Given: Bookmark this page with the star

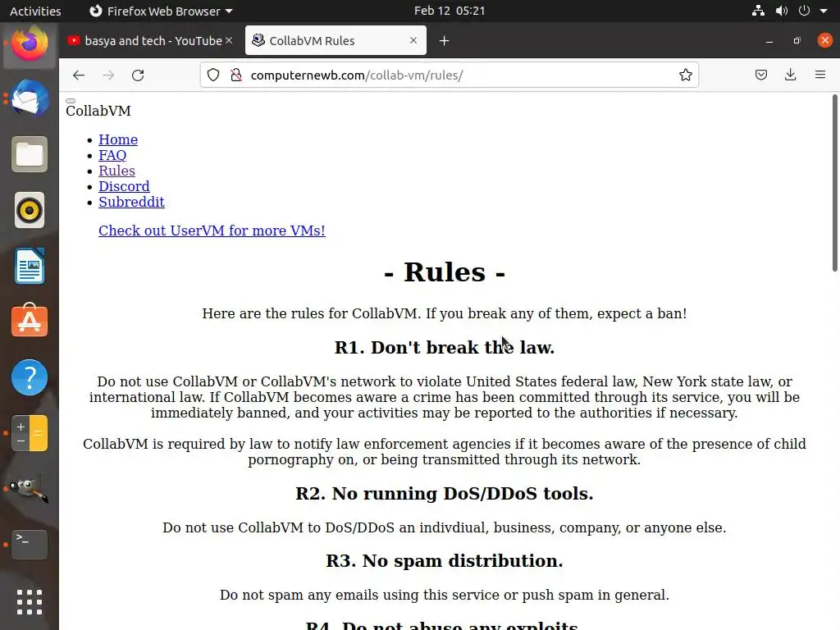Looking at the screenshot, I should [x=685, y=75].
